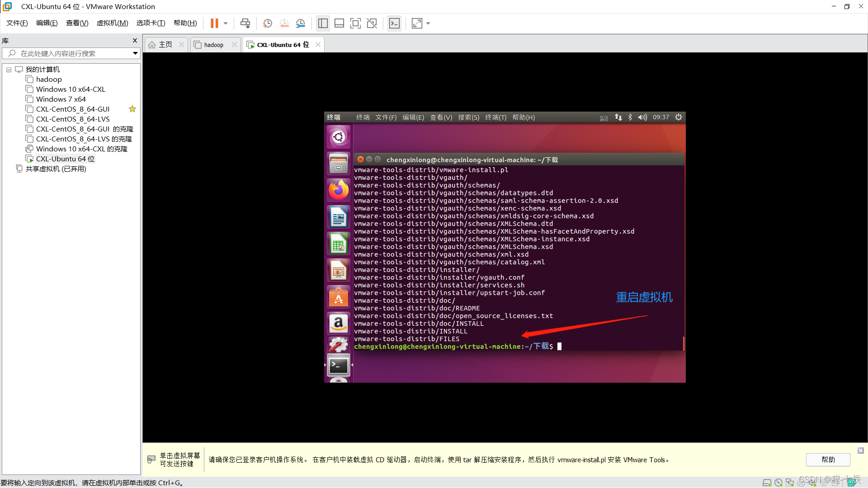The width and height of the screenshot is (868, 488).
Task: Pause the virtual machine with orange button
Action: [x=214, y=23]
